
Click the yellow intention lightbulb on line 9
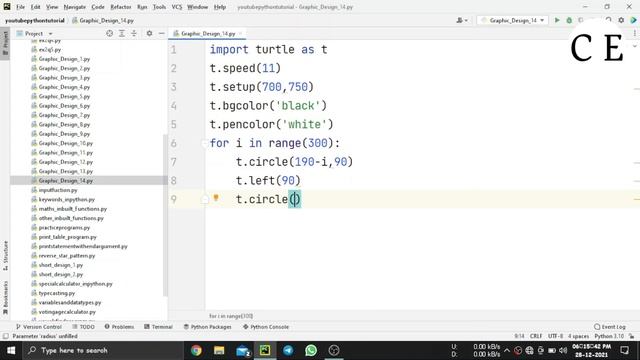click(x=216, y=198)
